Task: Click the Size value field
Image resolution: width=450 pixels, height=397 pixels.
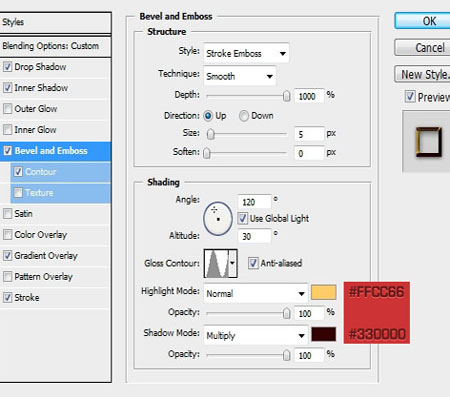Action: click(309, 134)
